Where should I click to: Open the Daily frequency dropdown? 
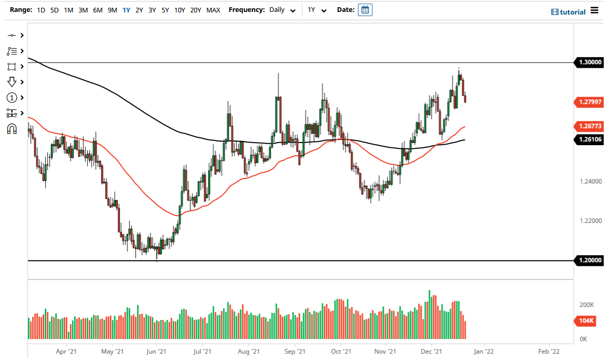(x=280, y=10)
